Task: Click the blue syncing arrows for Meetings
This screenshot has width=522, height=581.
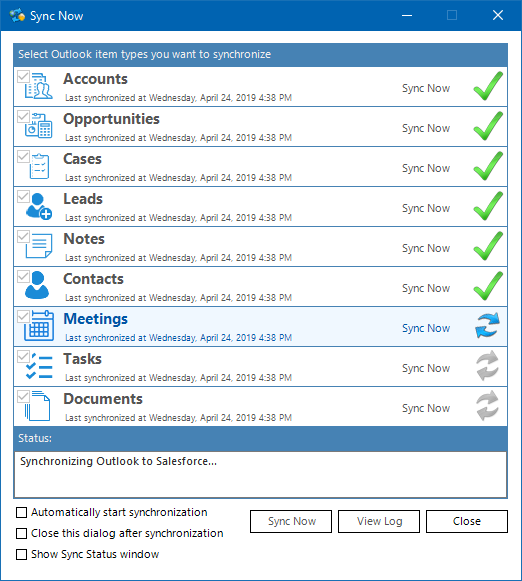Action: click(488, 325)
